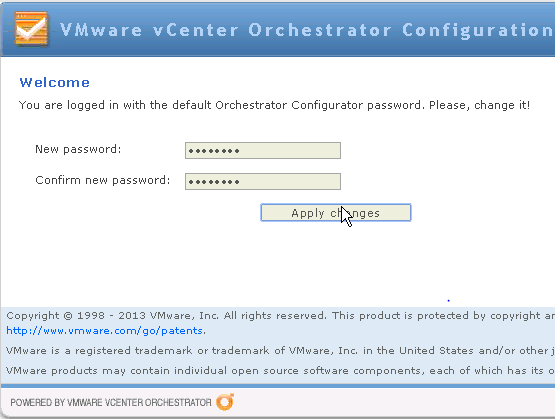
Task: Click the blue divider bar above footer
Action: click(x=278, y=385)
